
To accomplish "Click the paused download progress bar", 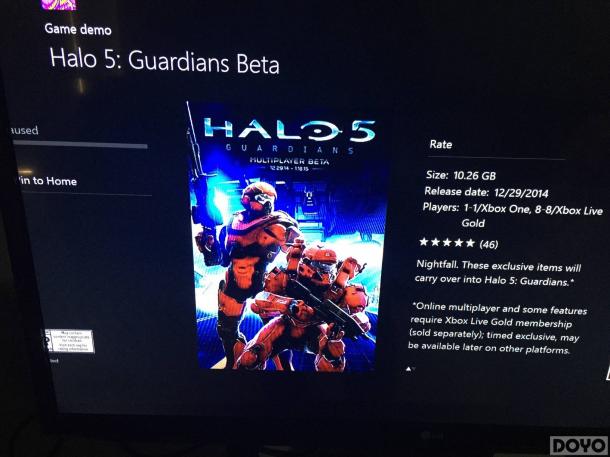I will tap(80, 144).
